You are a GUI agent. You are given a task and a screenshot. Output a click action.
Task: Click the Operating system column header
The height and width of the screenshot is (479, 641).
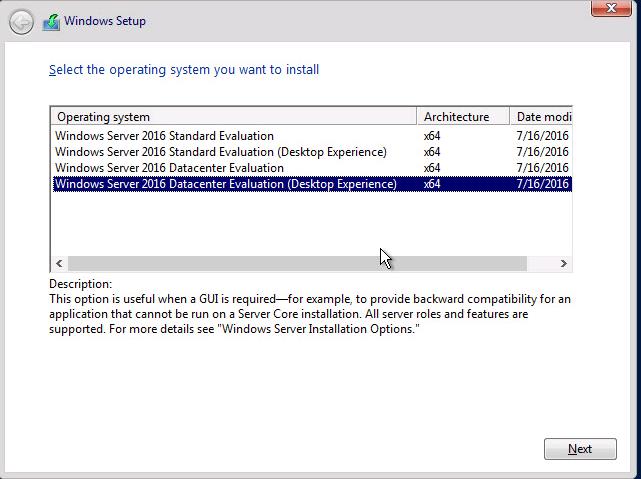[234, 117]
